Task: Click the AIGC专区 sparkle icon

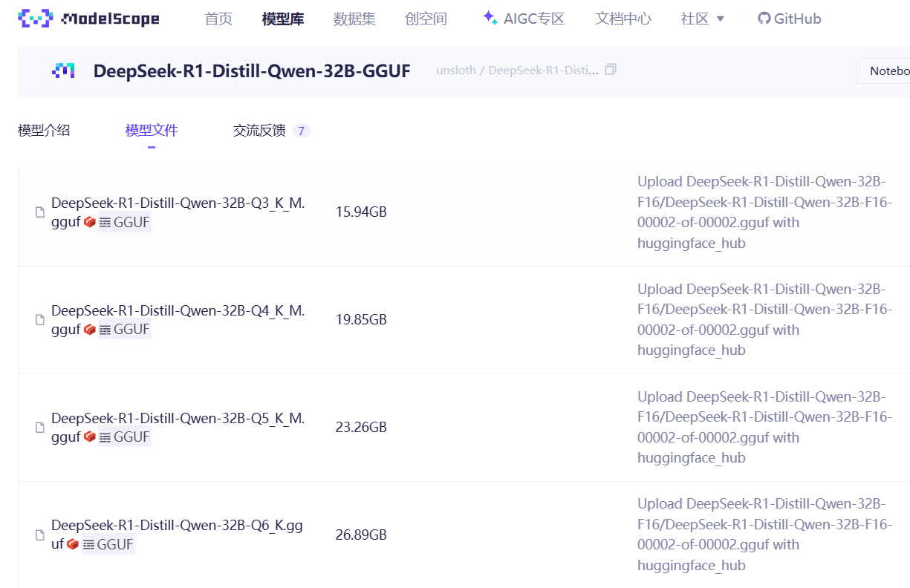Action: pos(490,18)
